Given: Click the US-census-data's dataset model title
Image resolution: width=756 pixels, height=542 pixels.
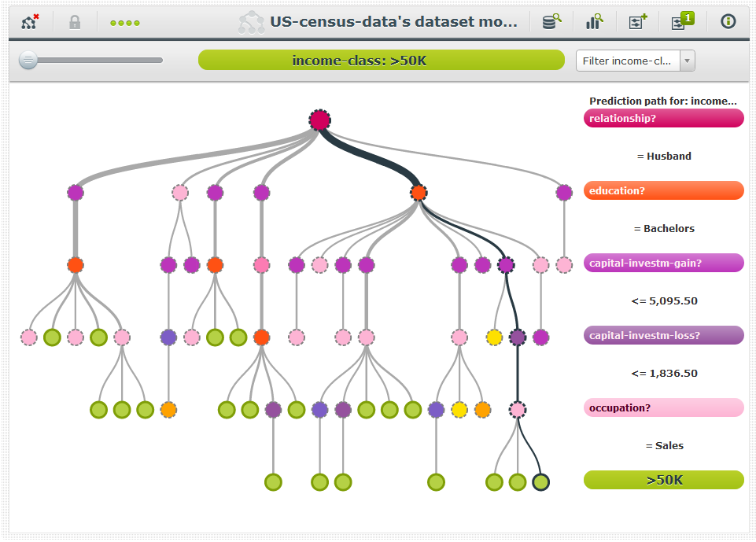Looking at the screenshot, I should point(393,22).
